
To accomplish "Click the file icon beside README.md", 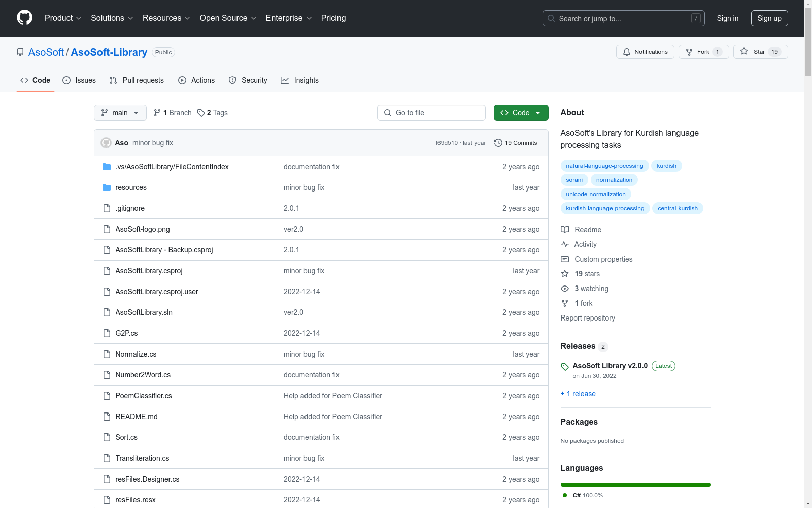I will (x=107, y=417).
